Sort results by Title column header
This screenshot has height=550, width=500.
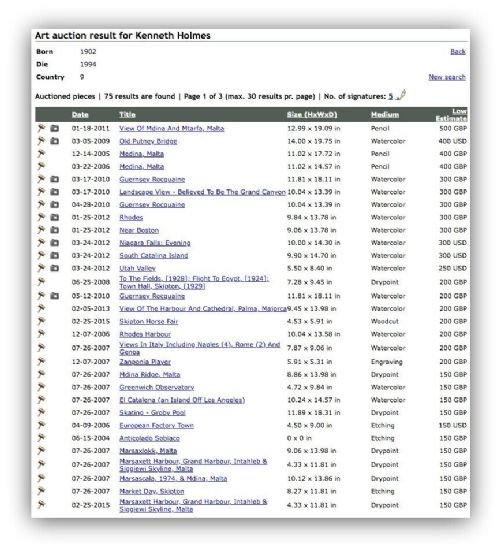[x=127, y=115]
